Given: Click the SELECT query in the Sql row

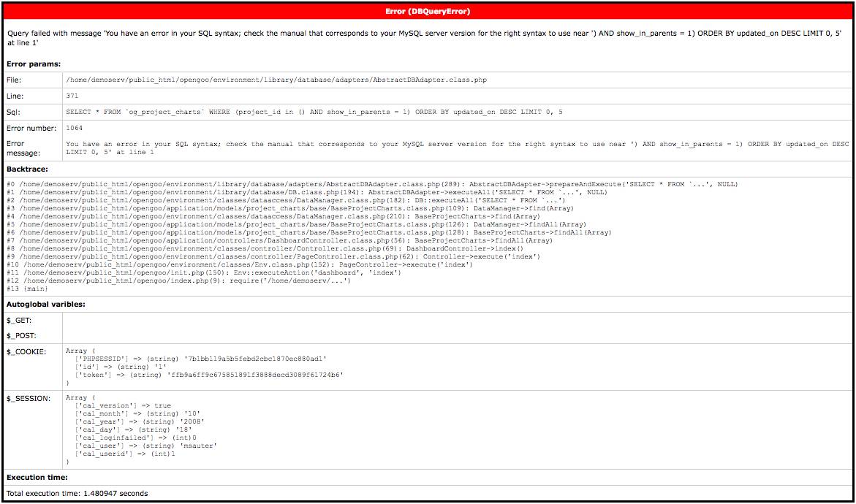Looking at the screenshot, I should (x=314, y=112).
